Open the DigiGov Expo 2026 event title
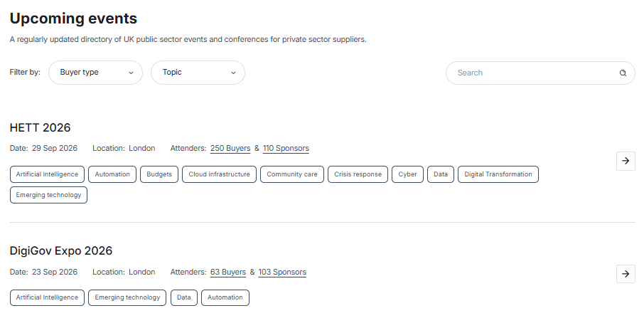Viewport: 644px width, 323px height. click(x=61, y=251)
